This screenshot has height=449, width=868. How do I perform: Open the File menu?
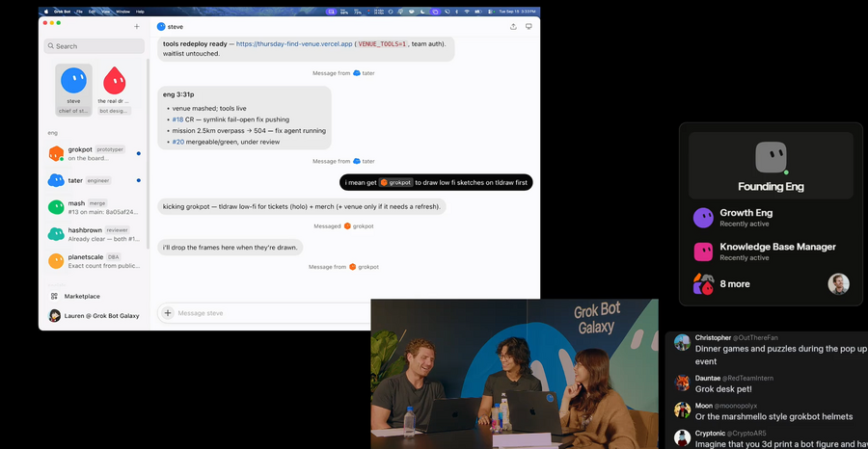tap(80, 11)
